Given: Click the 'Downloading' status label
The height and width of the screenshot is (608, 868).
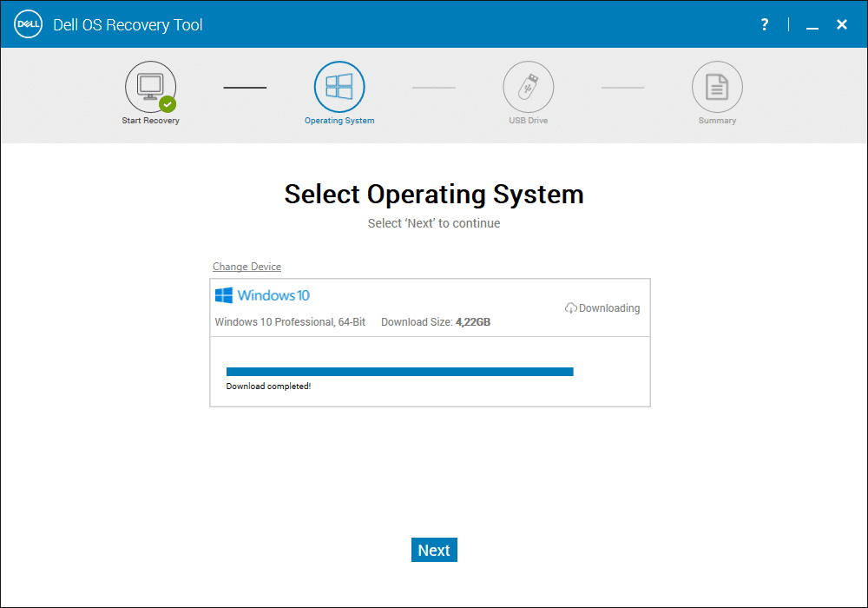Looking at the screenshot, I should point(609,307).
